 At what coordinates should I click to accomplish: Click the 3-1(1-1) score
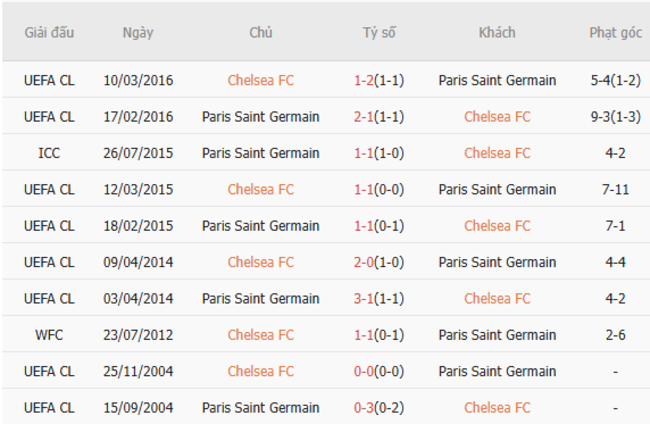(379, 298)
